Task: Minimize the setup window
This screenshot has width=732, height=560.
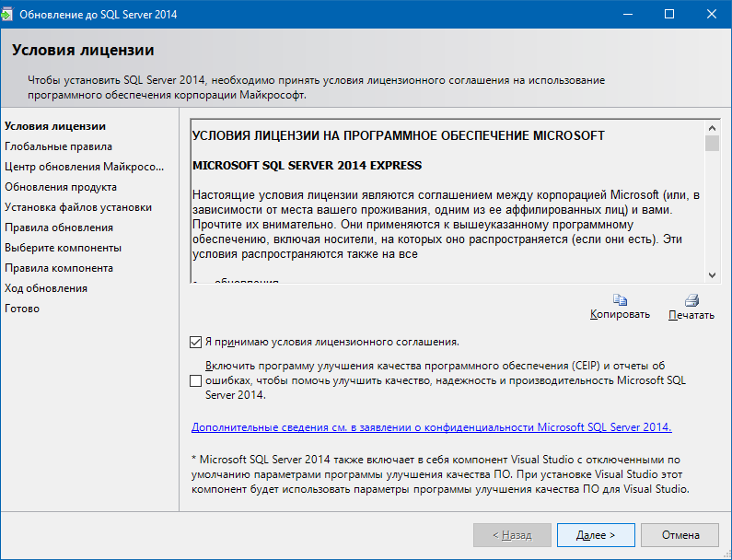Action: [628, 14]
